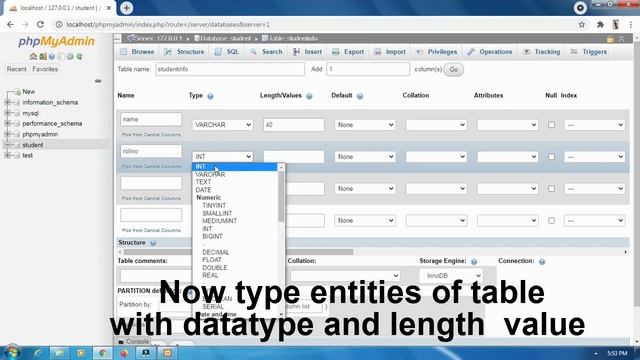Open the Export tab
The image size is (640, 360).
click(348, 52)
